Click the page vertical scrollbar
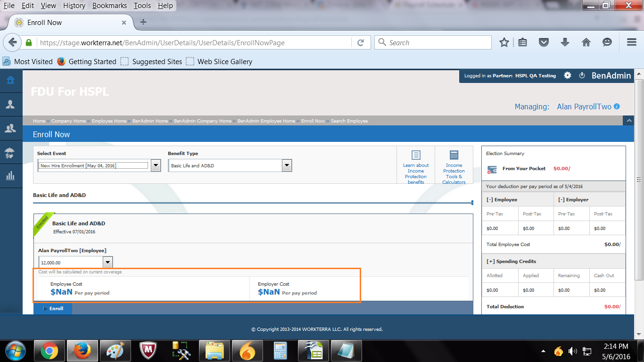The width and height of the screenshot is (644, 362). pos(639,179)
